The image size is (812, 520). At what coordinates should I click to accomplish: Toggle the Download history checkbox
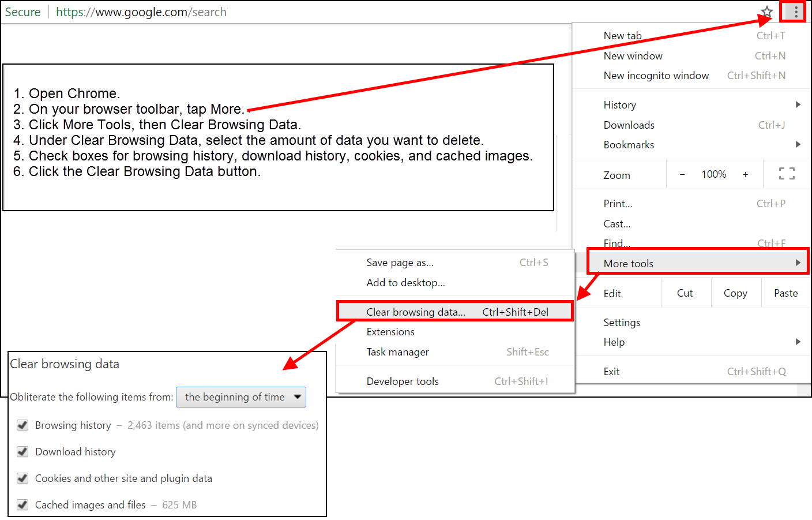tap(22, 452)
